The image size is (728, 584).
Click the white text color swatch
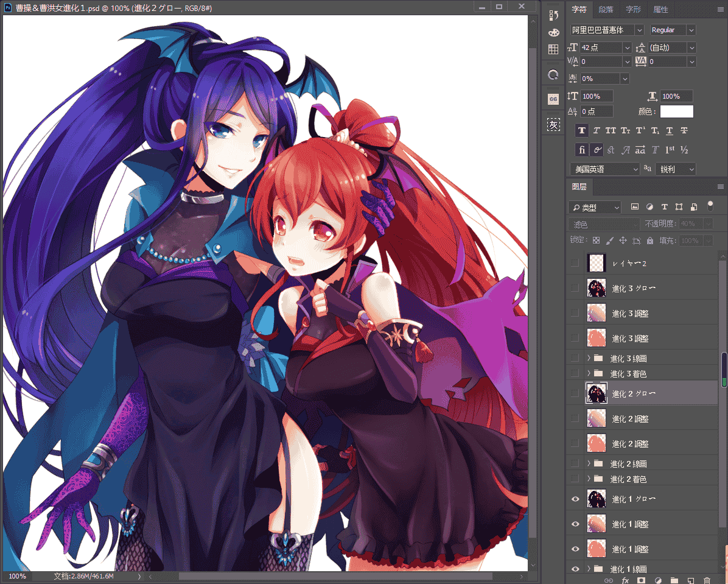pyautogui.click(x=676, y=111)
